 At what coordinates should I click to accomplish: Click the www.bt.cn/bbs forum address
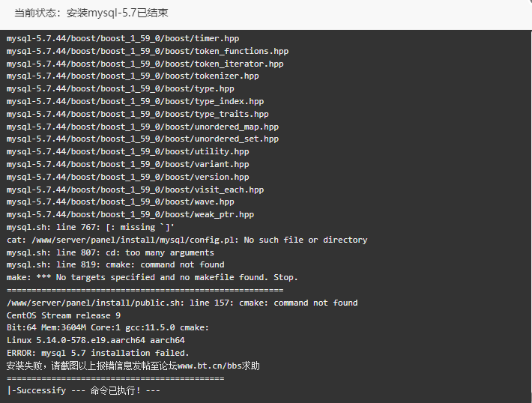[209, 366]
